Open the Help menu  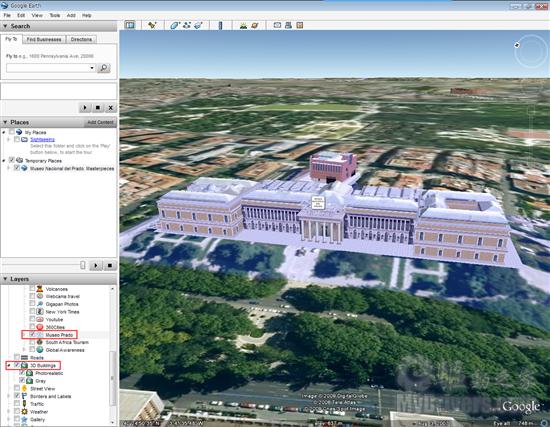[87, 15]
